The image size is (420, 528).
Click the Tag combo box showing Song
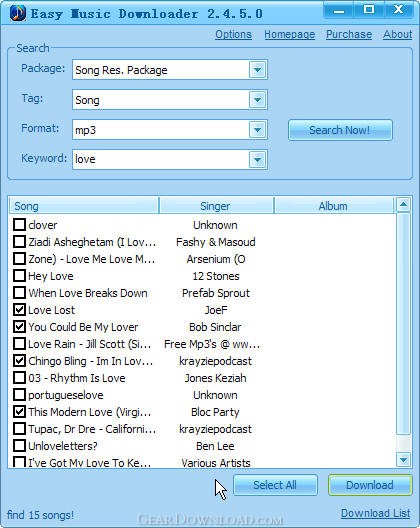(170, 100)
